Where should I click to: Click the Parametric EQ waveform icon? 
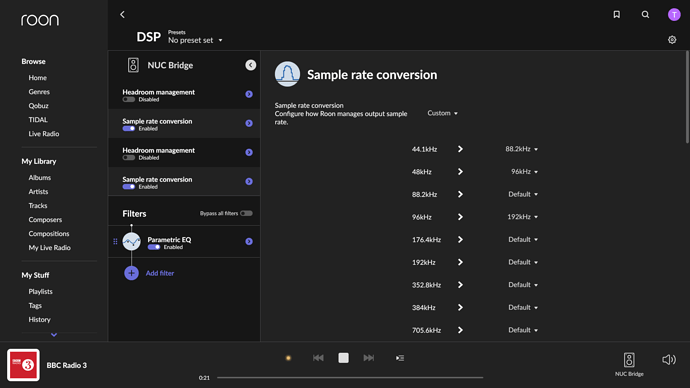pos(132,241)
